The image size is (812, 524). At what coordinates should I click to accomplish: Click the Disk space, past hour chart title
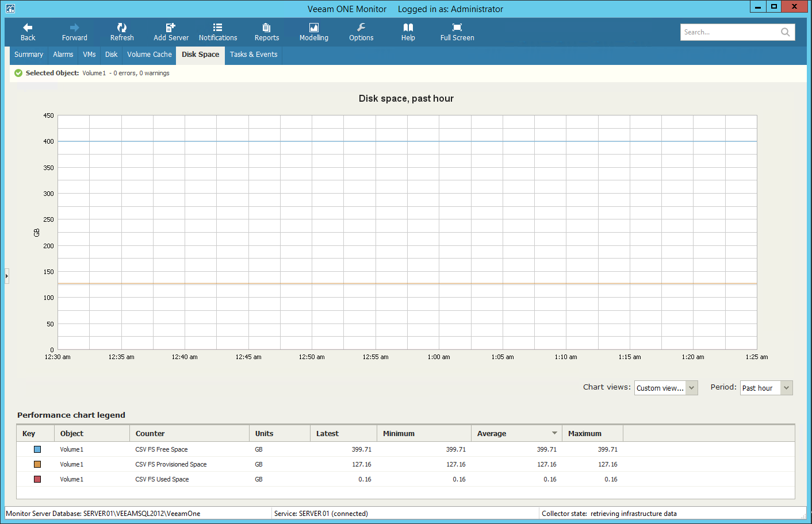(x=406, y=98)
